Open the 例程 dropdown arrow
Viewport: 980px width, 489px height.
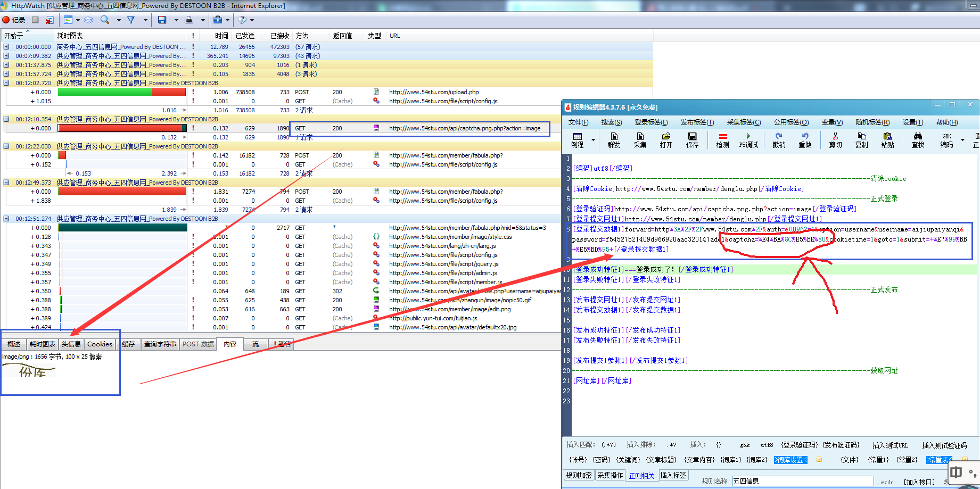tap(593, 140)
